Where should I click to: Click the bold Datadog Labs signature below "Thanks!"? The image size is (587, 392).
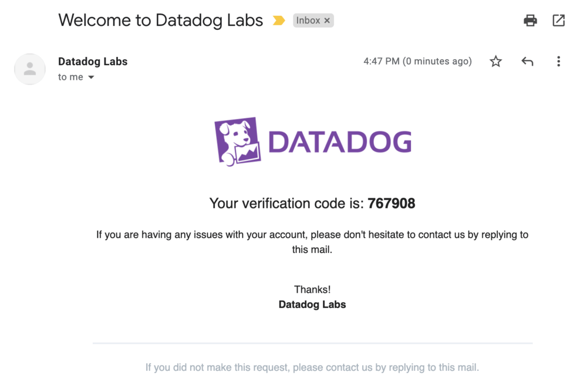[x=312, y=305]
